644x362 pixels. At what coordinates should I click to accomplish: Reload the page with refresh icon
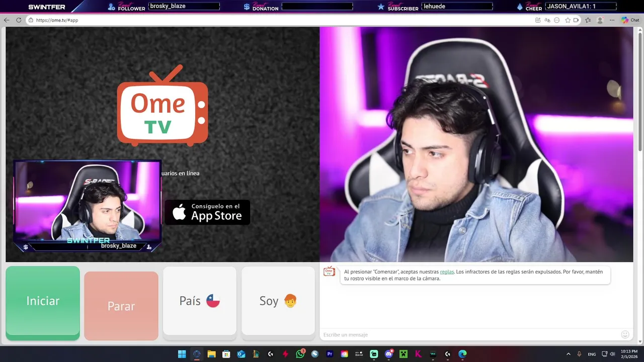[19, 20]
